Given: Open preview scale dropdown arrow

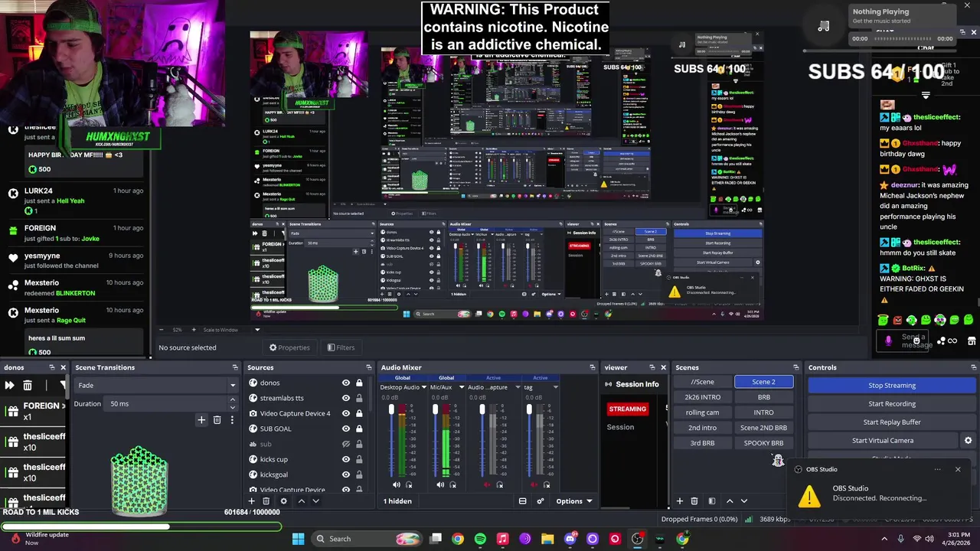Looking at the screenshot, I should [x=257, y=330].
